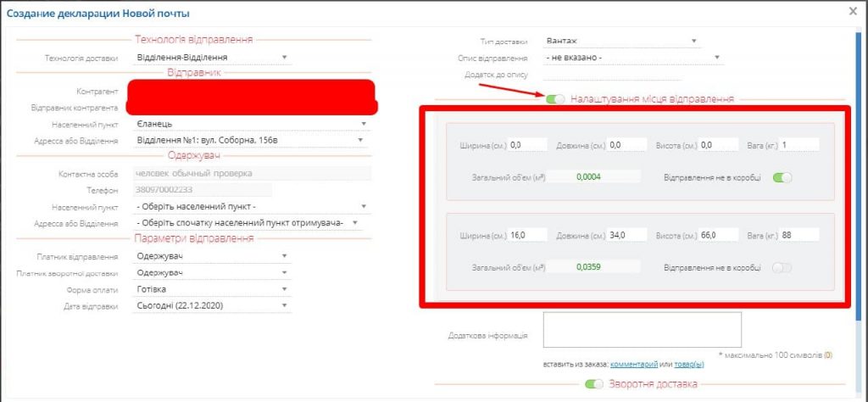The image size is (868, 402).
Task: Click Висота field with value 66,0
Action: click(719, 235)
